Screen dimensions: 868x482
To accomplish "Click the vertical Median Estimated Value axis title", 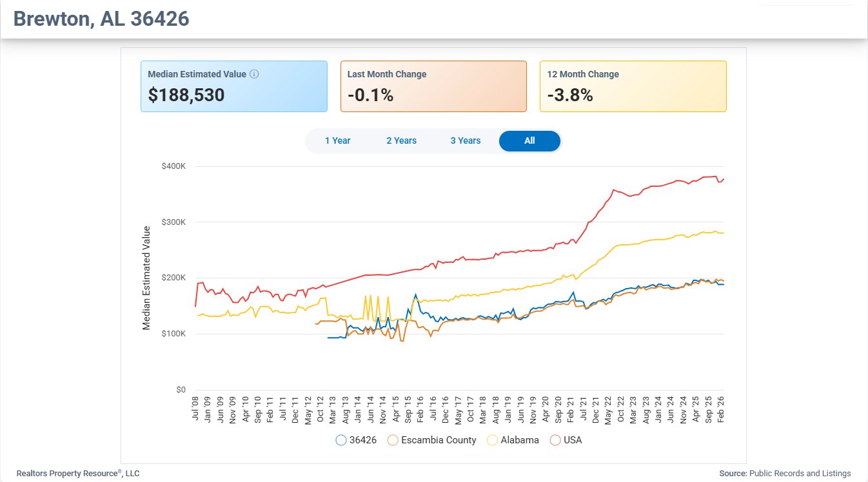I will (x=146, y=278).
